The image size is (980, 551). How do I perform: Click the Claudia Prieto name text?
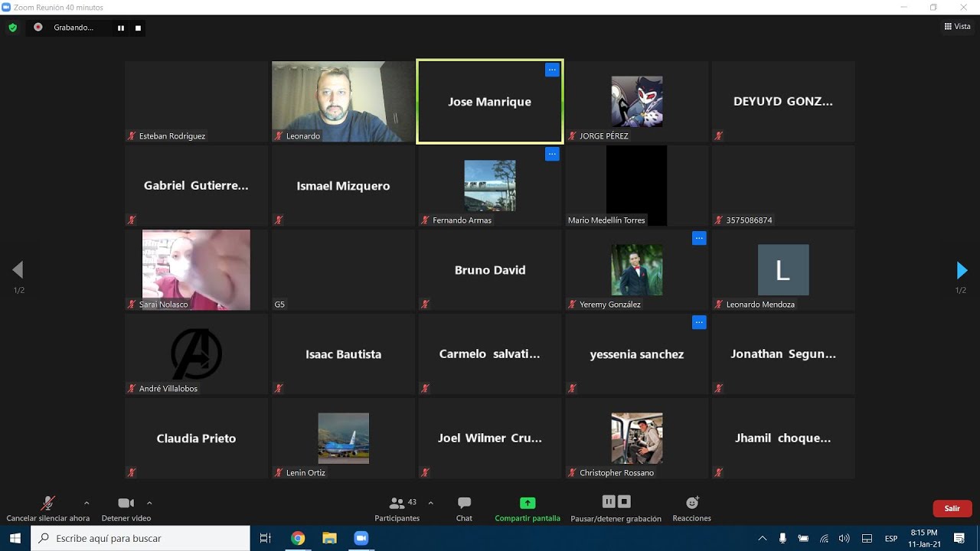tap(196, 439)
